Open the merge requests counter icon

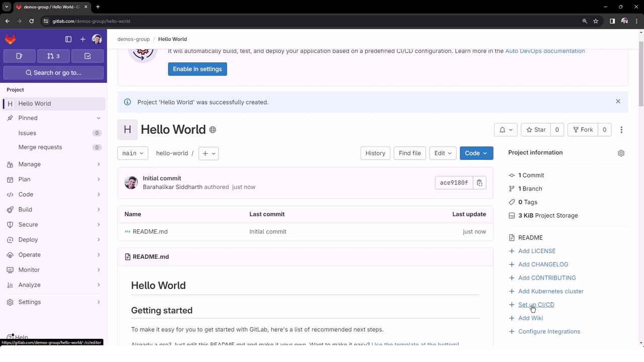(53, 56)
